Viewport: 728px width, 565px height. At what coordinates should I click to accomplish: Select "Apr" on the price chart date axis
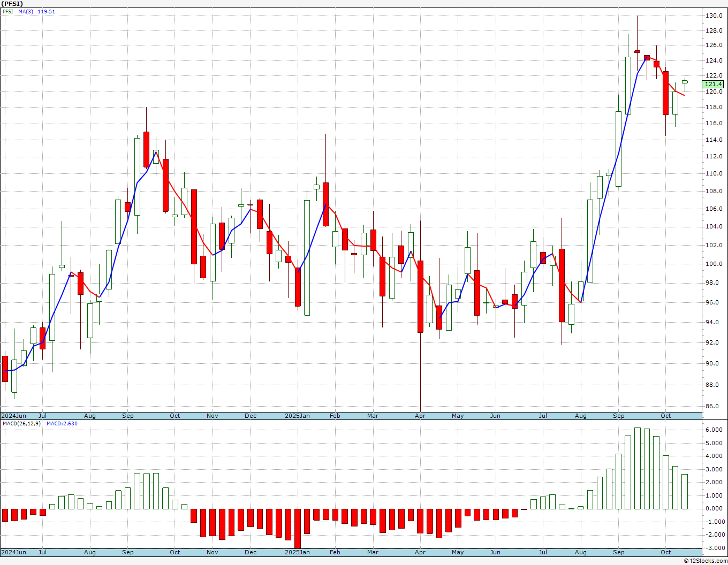point(420,416)
